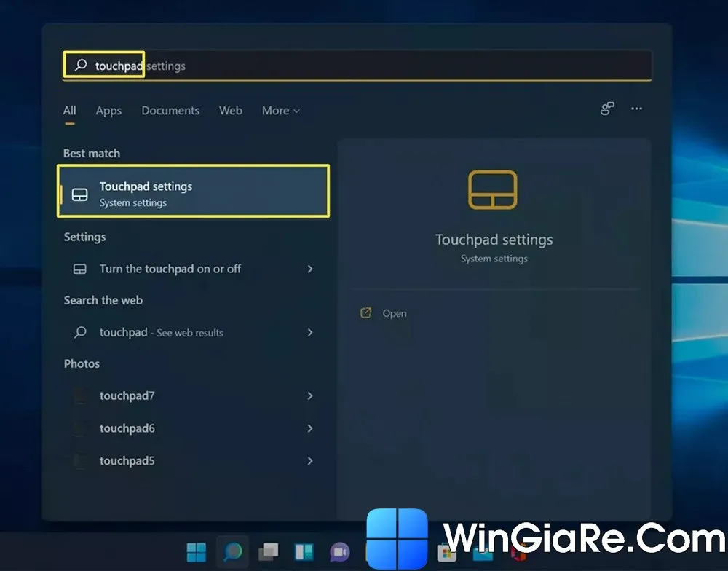
Task: Click the magnifier icon in the search box
Action: point(81,66)
